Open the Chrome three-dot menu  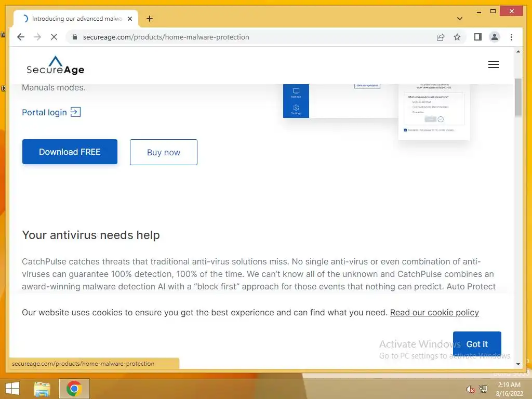(x=511, y=37)
